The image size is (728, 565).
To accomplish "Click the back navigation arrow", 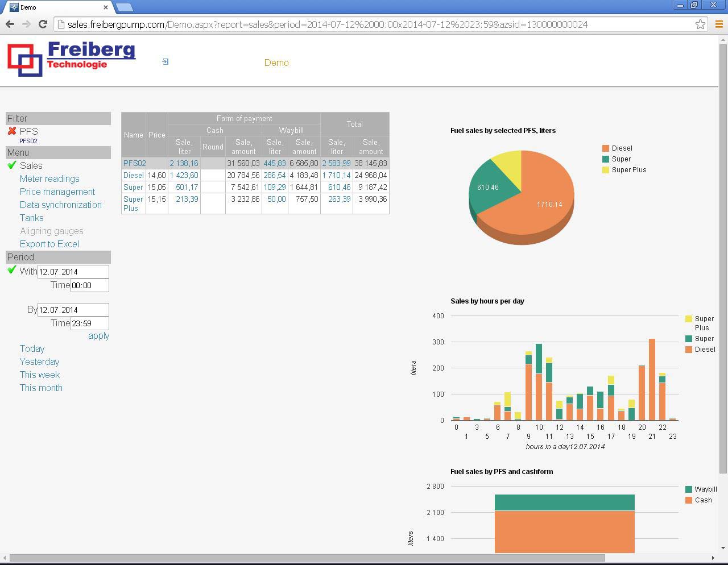I will coord(10,24).
